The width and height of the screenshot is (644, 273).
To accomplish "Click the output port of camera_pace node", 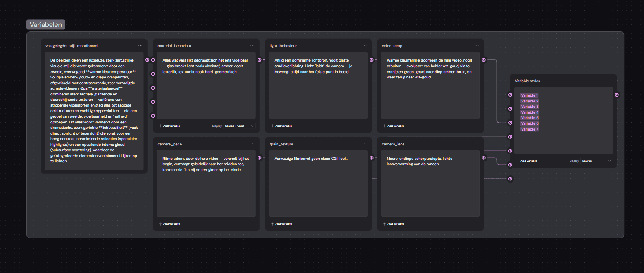I will point(260,158).
